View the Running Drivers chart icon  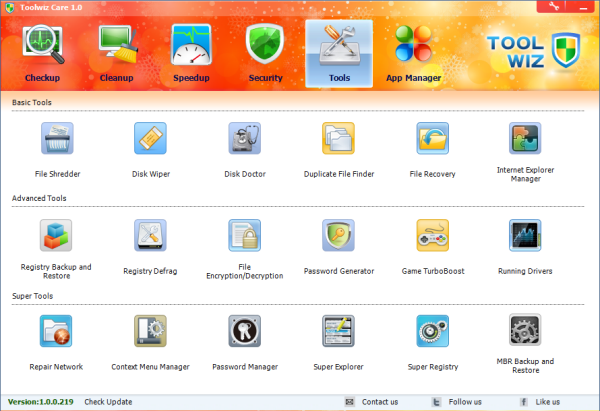[525, 235]
